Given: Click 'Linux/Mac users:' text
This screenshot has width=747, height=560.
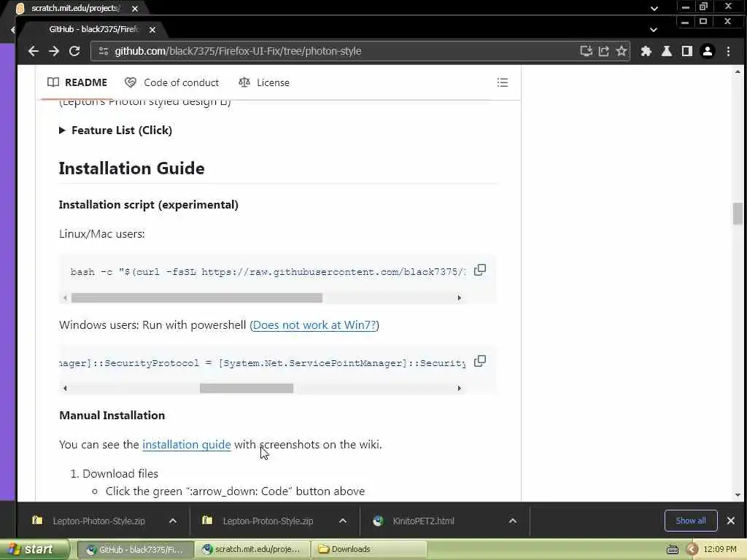Looking at the screenshot, I should tap(102, 234).
